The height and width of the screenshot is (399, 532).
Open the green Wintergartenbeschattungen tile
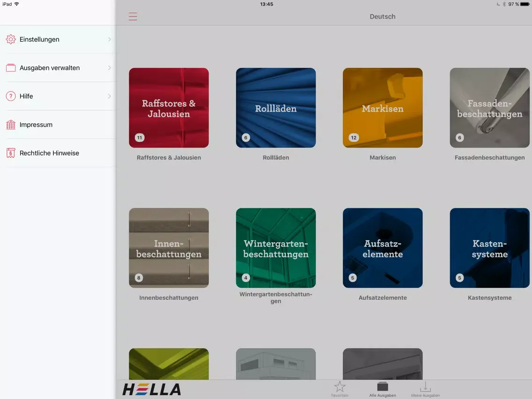(x=276, y=248)
